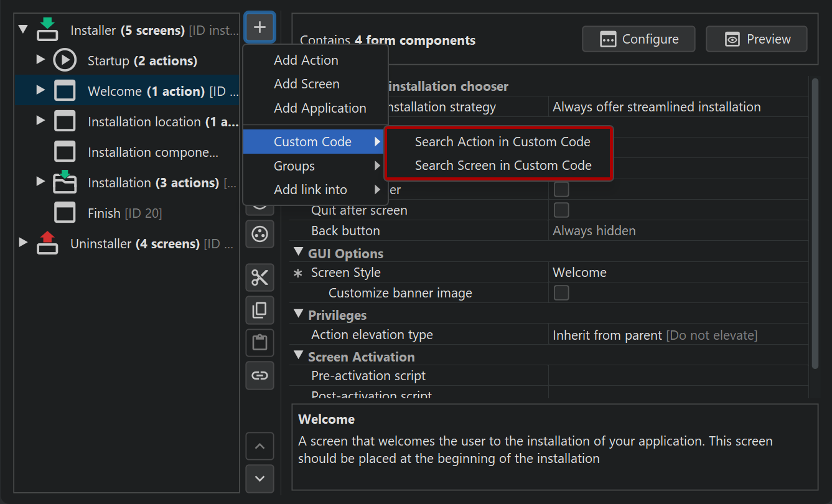This screenshot has width=832, height=504.
Task: Expand the Startup node arrow
Action: click(x=40, y=60)
